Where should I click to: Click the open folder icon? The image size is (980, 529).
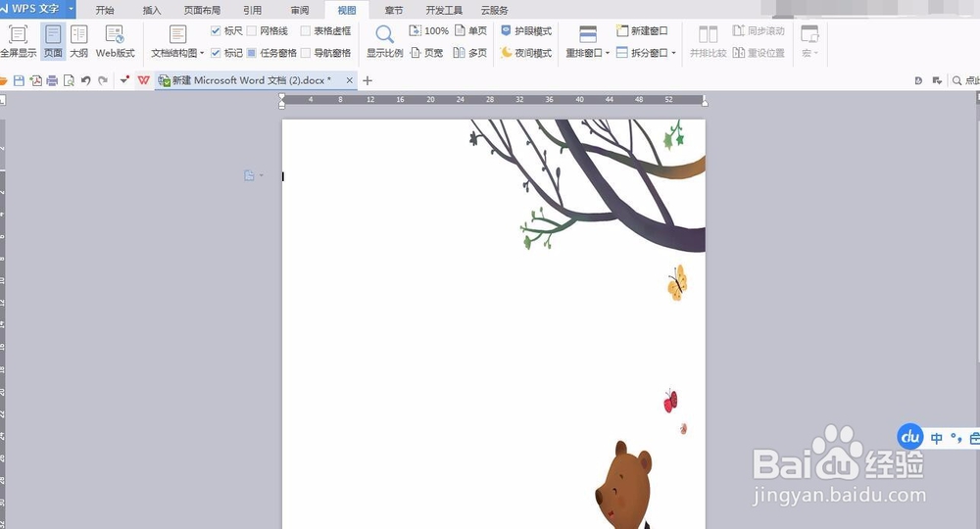(x=3, y=80)
